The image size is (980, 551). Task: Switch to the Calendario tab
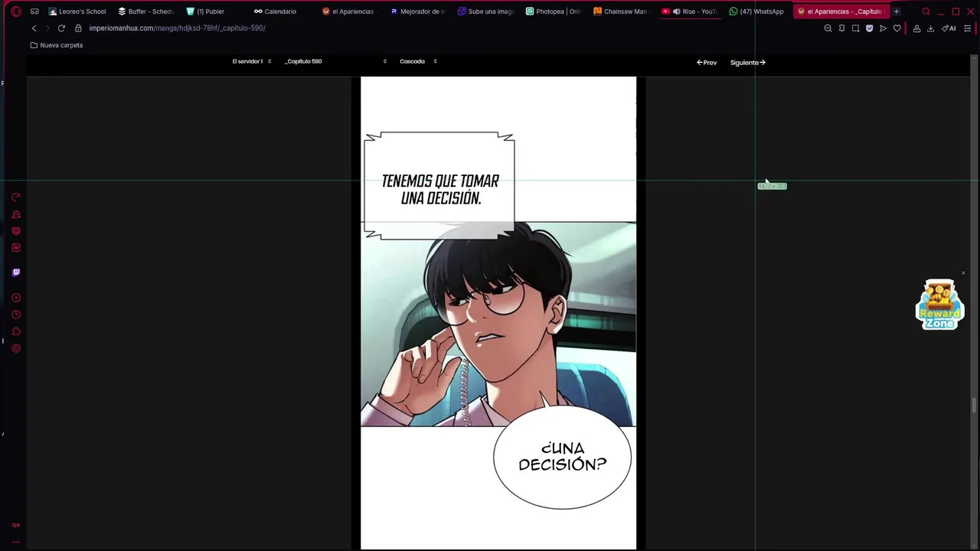click(275, 11)
